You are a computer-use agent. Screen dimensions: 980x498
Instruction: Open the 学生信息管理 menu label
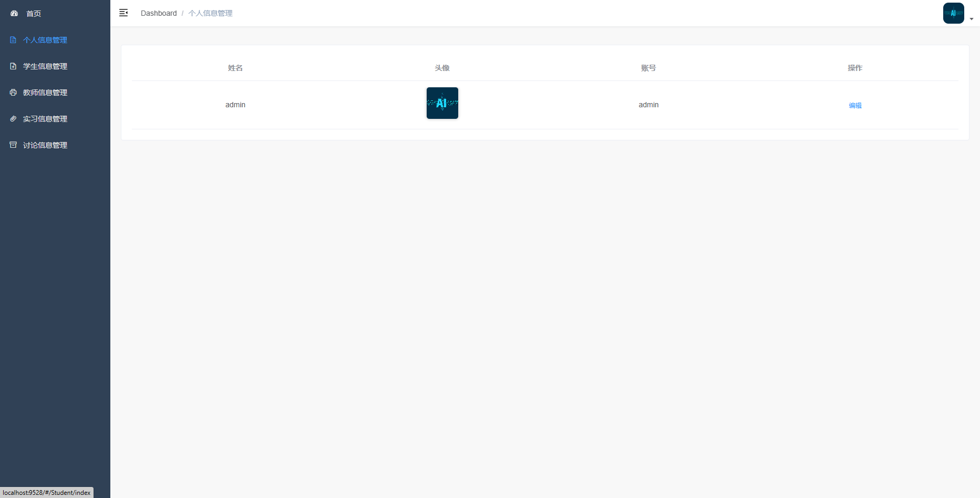(45, 66)
